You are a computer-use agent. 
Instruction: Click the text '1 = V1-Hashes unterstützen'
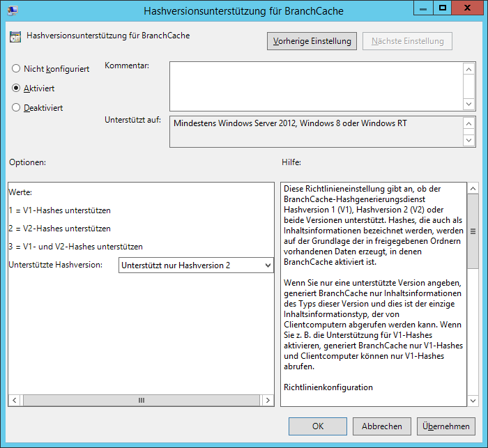pos(59,210)
